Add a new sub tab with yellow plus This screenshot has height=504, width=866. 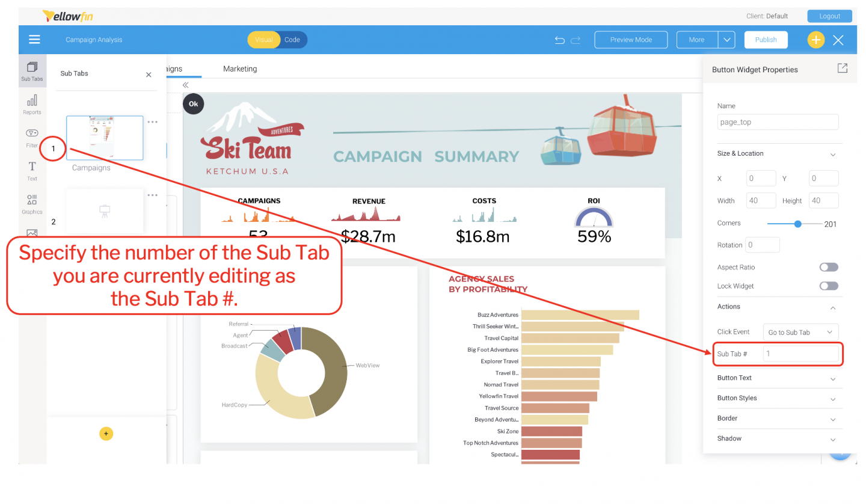click(106, 434)
